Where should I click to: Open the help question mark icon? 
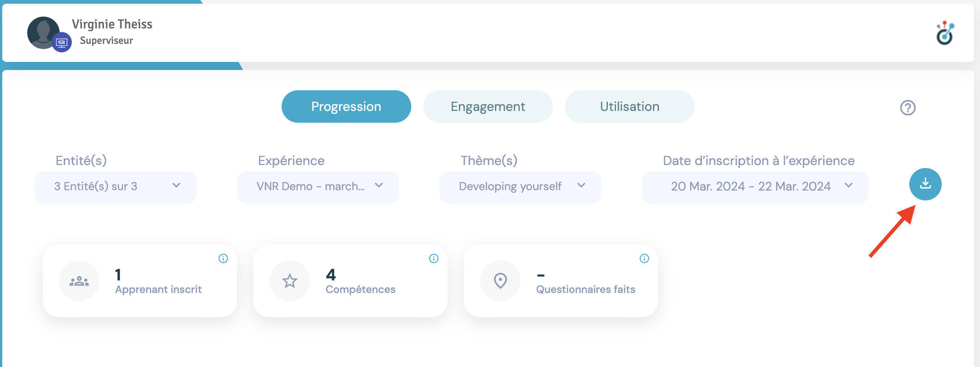click(907, 108)
